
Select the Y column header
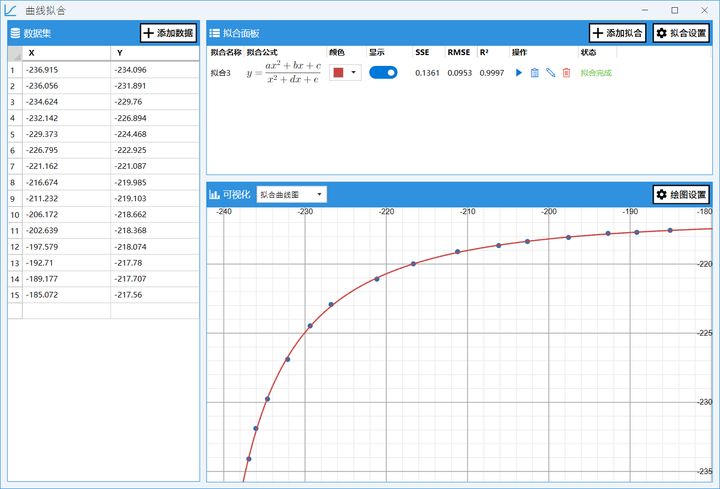tap(155, 53)
